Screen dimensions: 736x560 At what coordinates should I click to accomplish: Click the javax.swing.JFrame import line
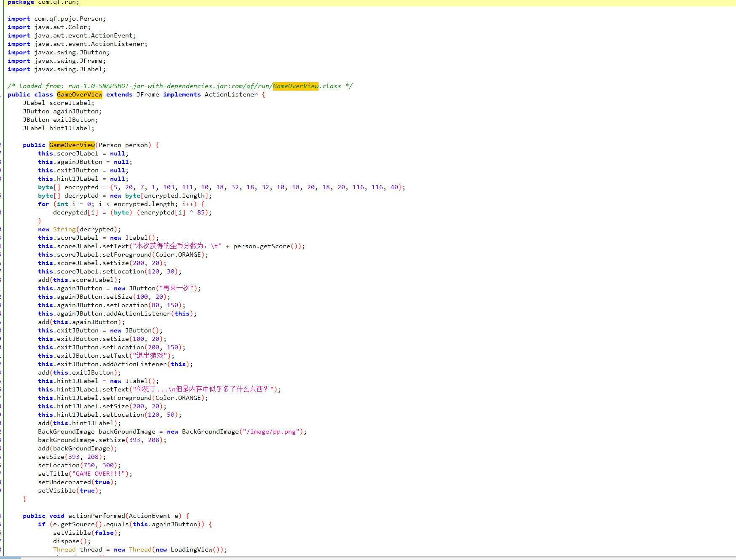pos(57,61)
